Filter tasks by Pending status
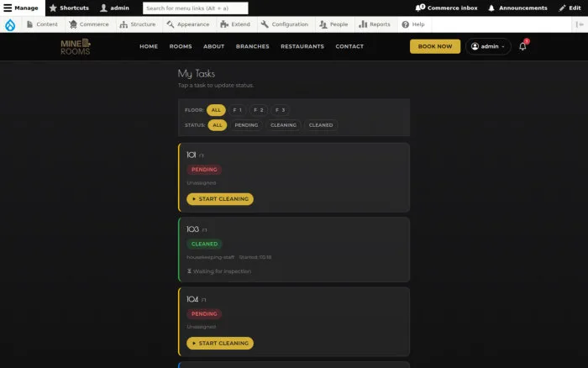 pyautogui.click(x=246, y=125)
